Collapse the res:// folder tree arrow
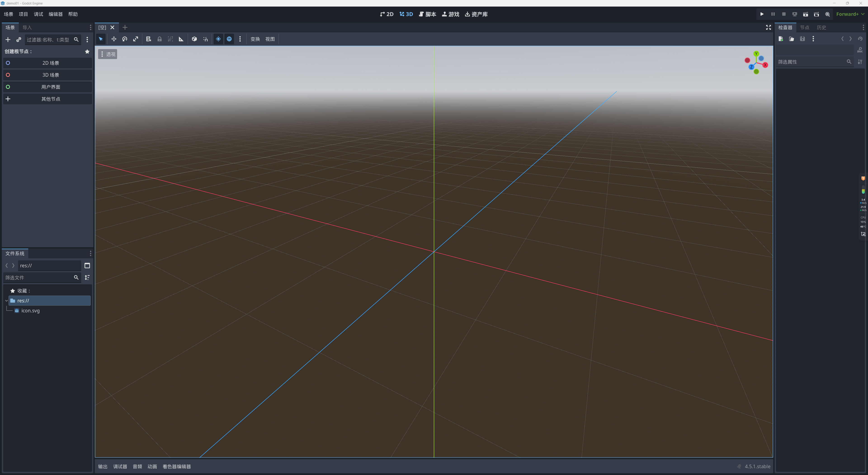Image resolution: width=868 pixels, height=475 pixels. pyautogui.click(x=6, y=300)
